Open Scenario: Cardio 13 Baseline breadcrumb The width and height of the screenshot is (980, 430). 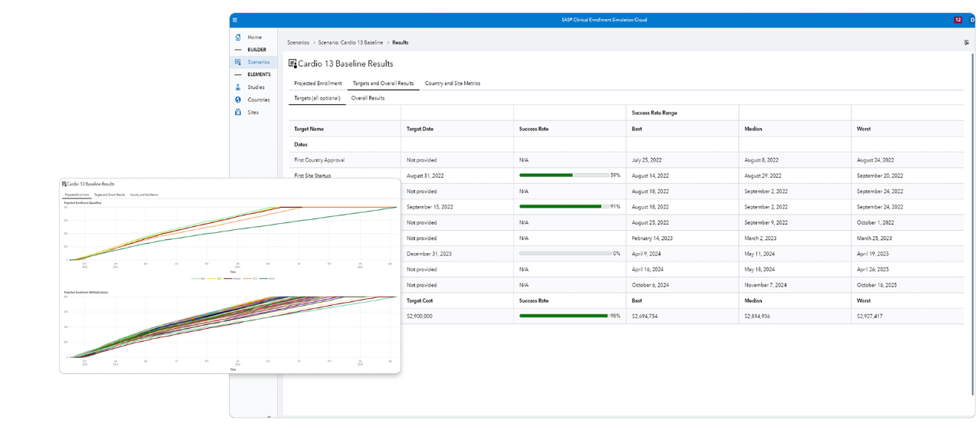(351, 43)
